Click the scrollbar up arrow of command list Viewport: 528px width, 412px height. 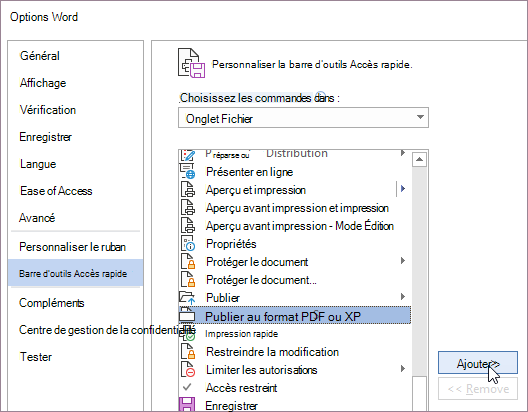coord(419,159)
